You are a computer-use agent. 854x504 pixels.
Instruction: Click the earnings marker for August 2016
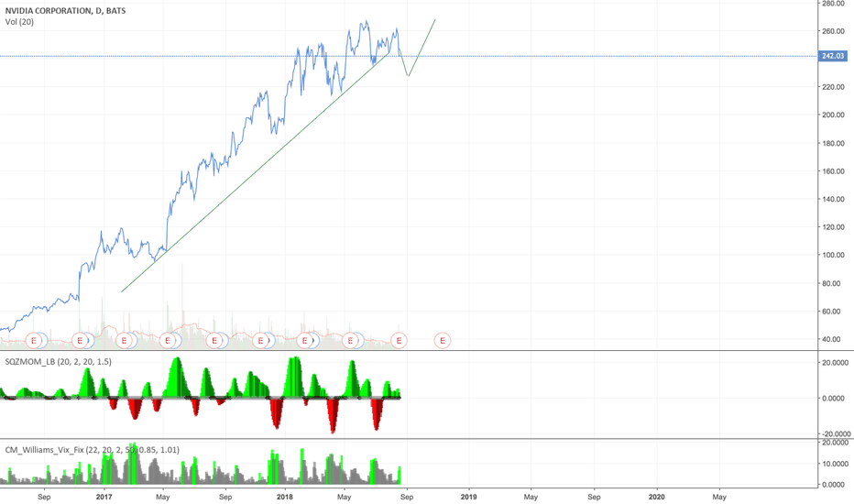coord(34,341)
